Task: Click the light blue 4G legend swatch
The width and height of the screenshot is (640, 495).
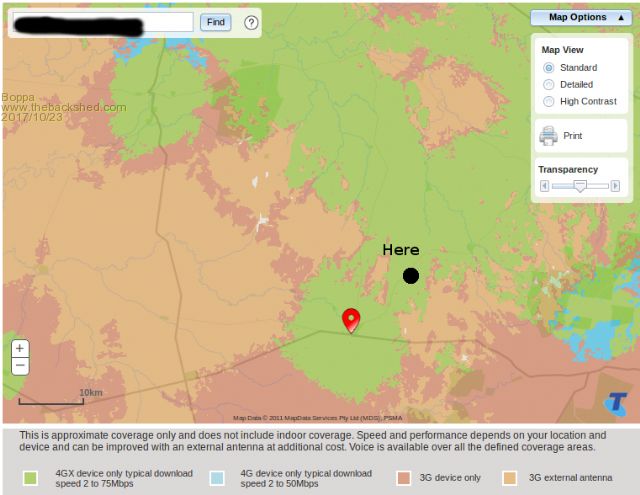Action: (x=217, y=478)
